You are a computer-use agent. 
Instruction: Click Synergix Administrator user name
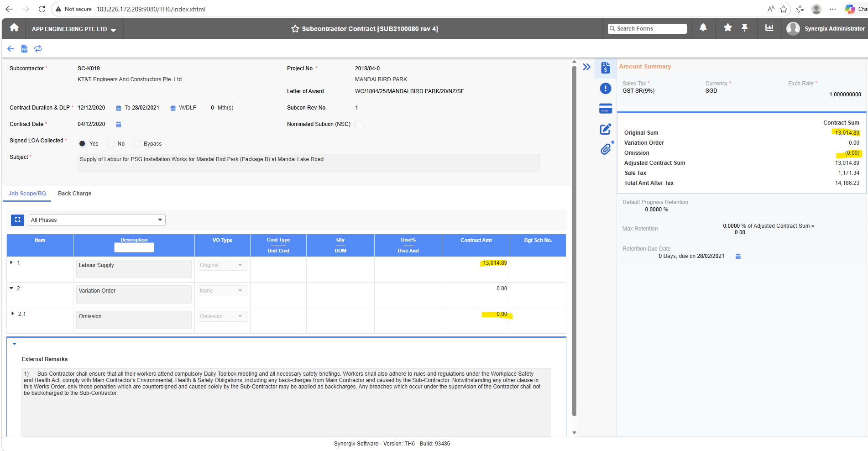point(834,29)
